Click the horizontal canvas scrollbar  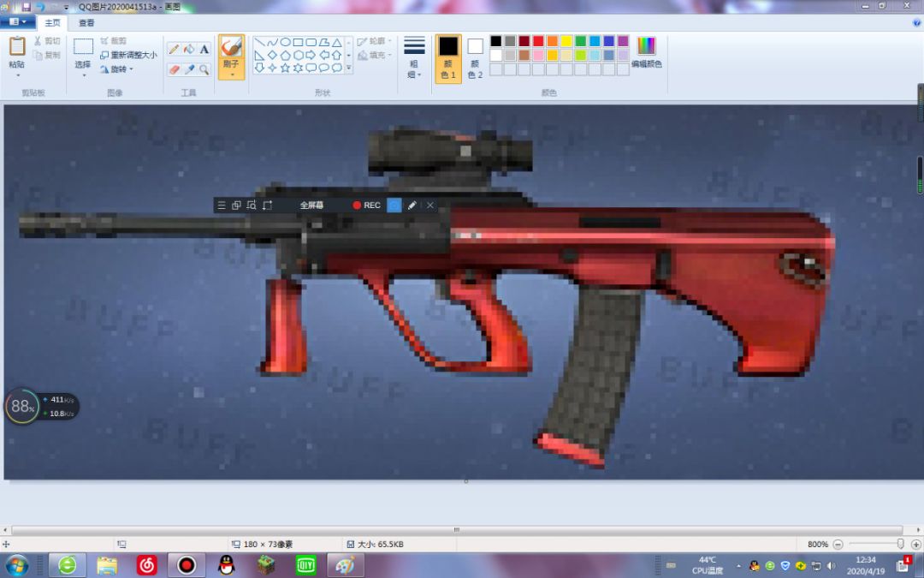coord(457,530)
